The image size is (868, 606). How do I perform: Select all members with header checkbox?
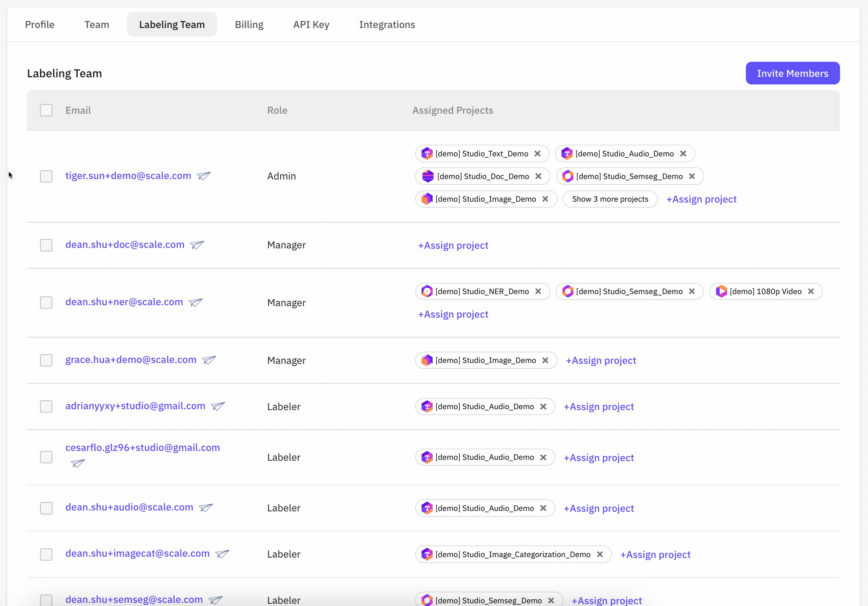tap(46, 110)
